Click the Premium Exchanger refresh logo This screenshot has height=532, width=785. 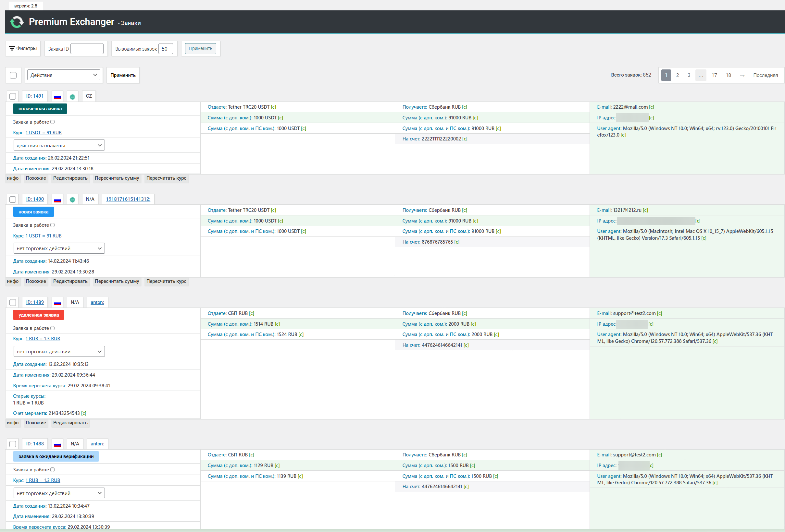coord(17,22)
